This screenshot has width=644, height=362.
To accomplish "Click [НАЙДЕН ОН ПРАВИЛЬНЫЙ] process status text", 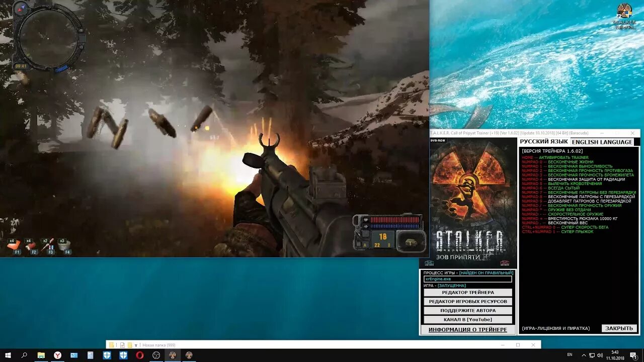I will click(486, 273).
